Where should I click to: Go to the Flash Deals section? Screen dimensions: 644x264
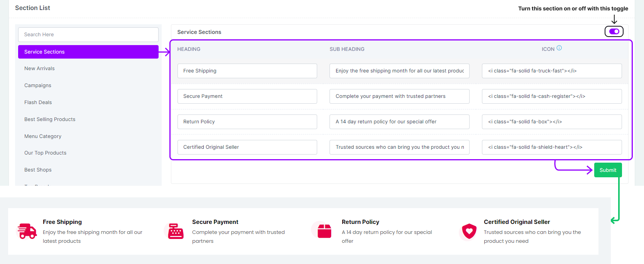pos(38,103)
